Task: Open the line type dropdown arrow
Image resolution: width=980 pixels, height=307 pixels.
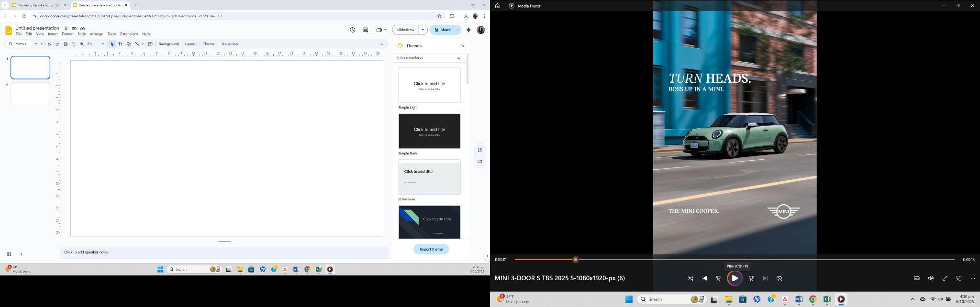Action: (142, 44)
